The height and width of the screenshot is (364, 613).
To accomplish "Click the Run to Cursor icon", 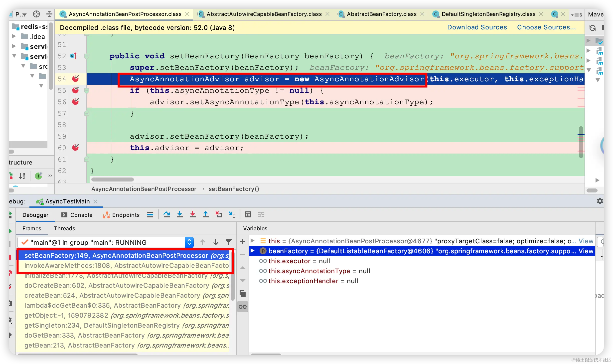I will pyautogui.click(x=231, y=214).
